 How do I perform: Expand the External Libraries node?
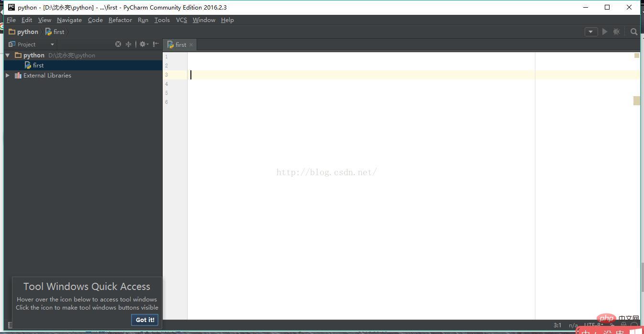(8, 75)
